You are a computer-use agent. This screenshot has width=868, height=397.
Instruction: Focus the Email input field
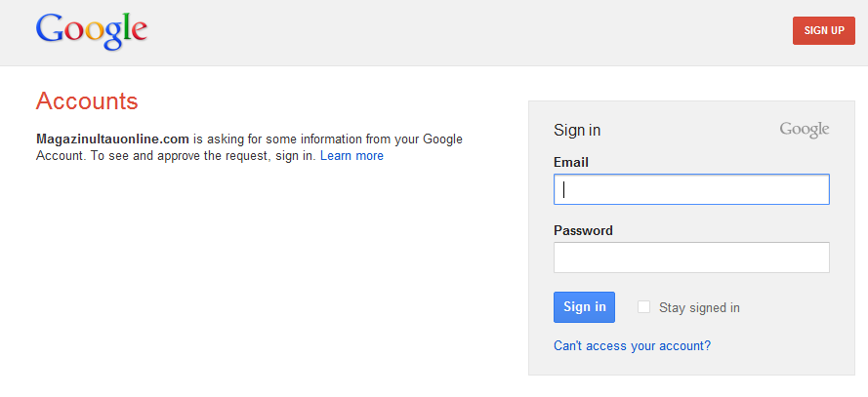pyautogui.click(x=691, y=189)
